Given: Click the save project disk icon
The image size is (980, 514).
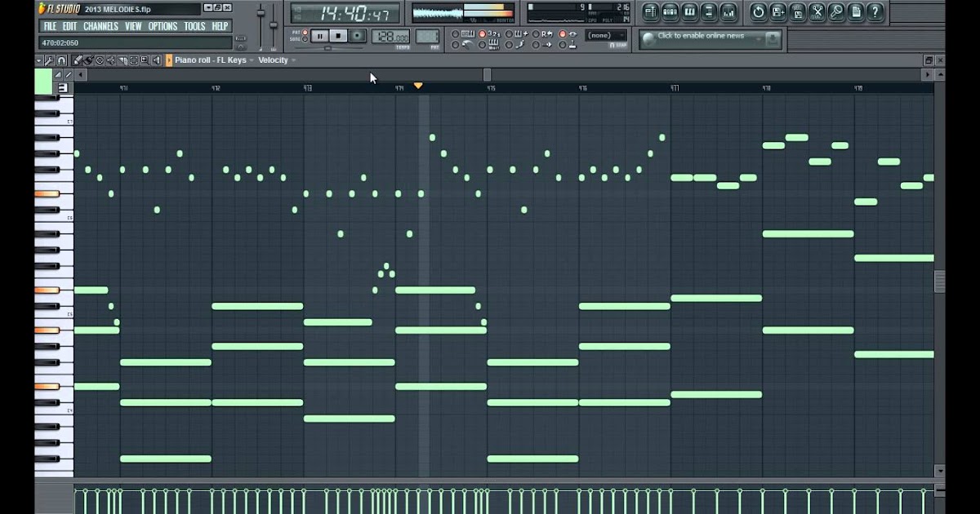Looking at the screenshot, I should pyautogui.click(x=798, y=11).
